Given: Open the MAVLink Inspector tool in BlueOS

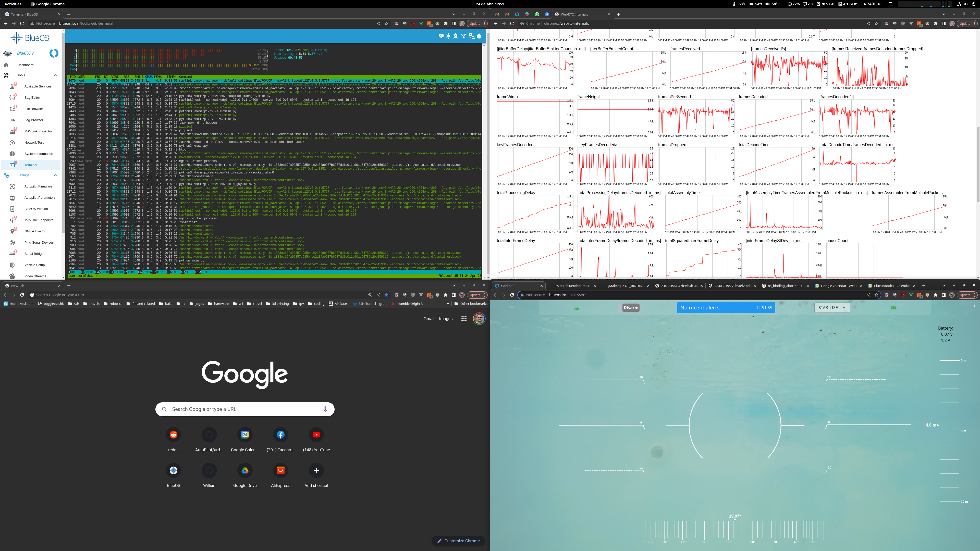Looking at the screenshot, I should 38,131.
